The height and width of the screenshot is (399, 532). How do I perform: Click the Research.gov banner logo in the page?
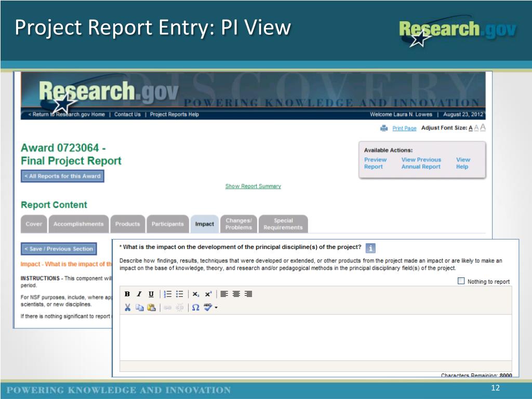coord(109,94)
